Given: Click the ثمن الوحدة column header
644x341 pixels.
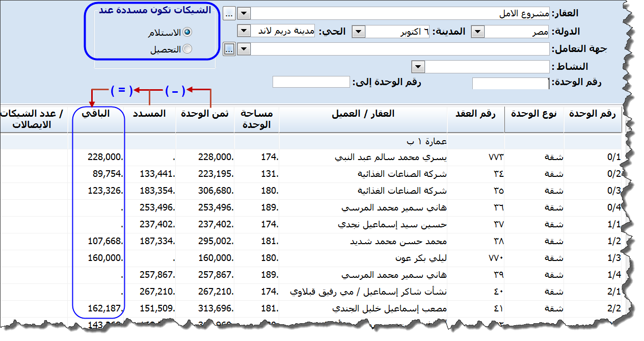Looking at the screenshot, I should click(205, 114).
